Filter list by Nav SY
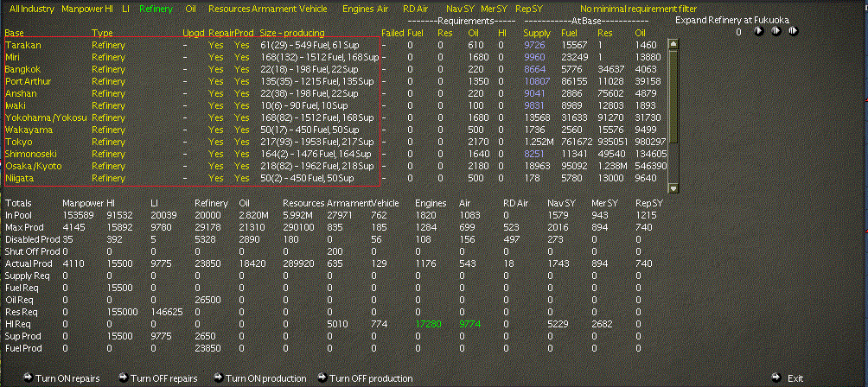This screenshot has width=868, height=387. [459, 9]
